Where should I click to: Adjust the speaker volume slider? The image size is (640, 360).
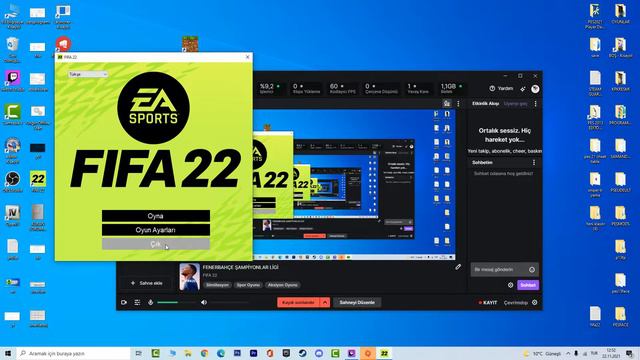(229, 302)
